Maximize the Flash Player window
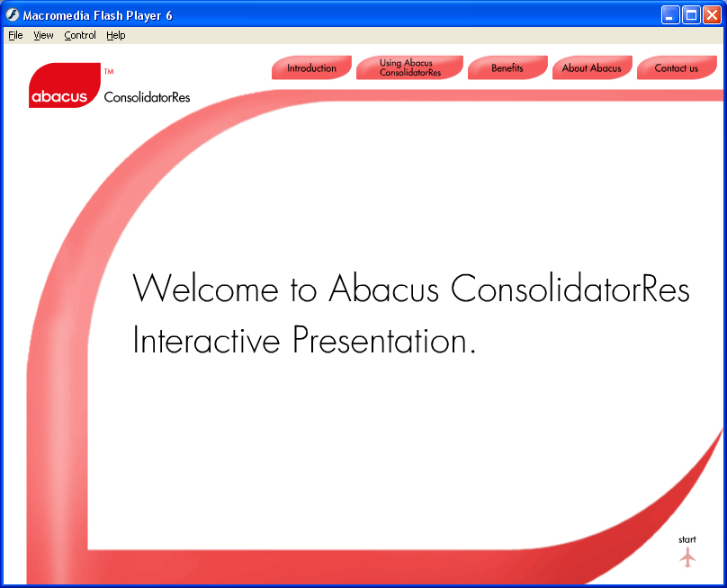Image resolution: width=727 pixels, height=588 pixels. coord(691,15)
